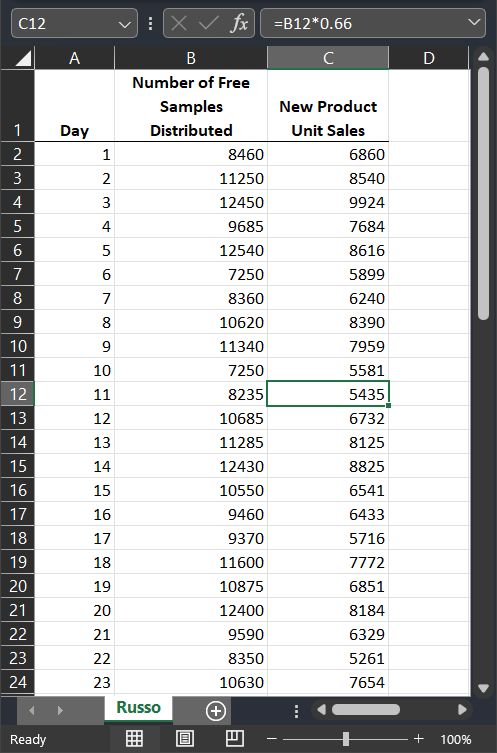Click cell with value 10620
The height and width of the screenshot is (753, 497).
coord(191,322)
